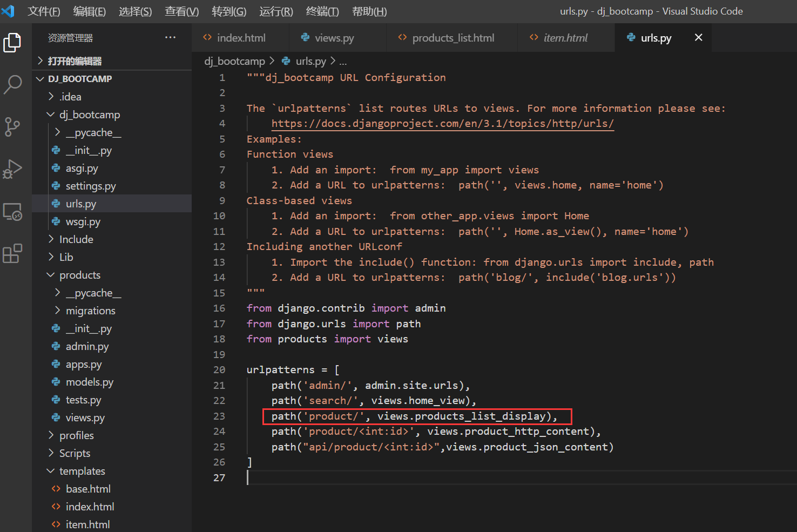Collapse the dj_bootcamp folder
The height and width of the screenshot is (532, 797).
(51, 114)
